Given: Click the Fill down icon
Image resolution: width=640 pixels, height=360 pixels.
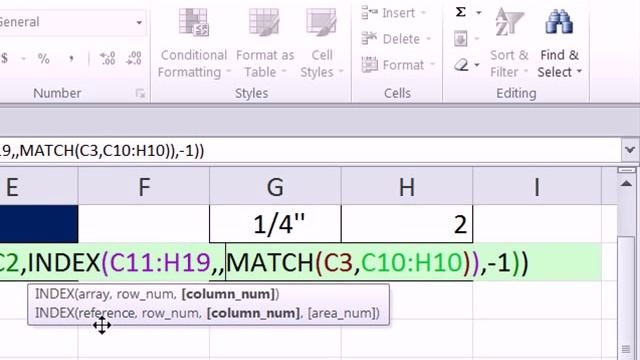Looking at the screenshot, I should point(461,39).
